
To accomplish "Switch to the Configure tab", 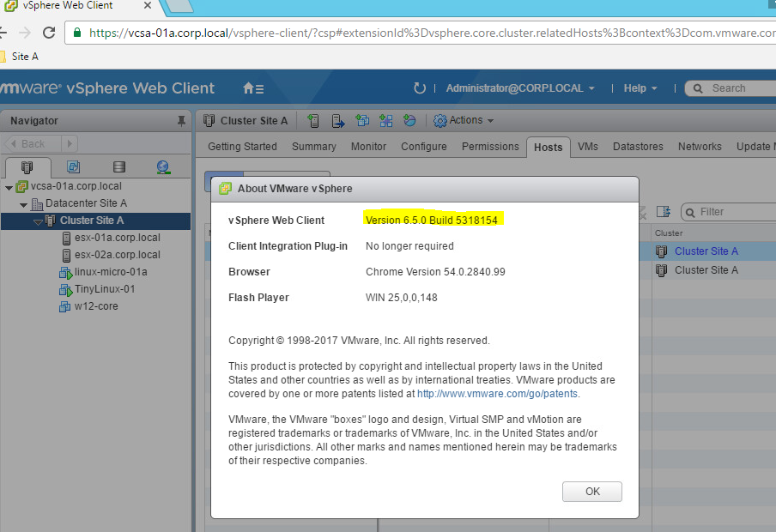I will (424, 147).
